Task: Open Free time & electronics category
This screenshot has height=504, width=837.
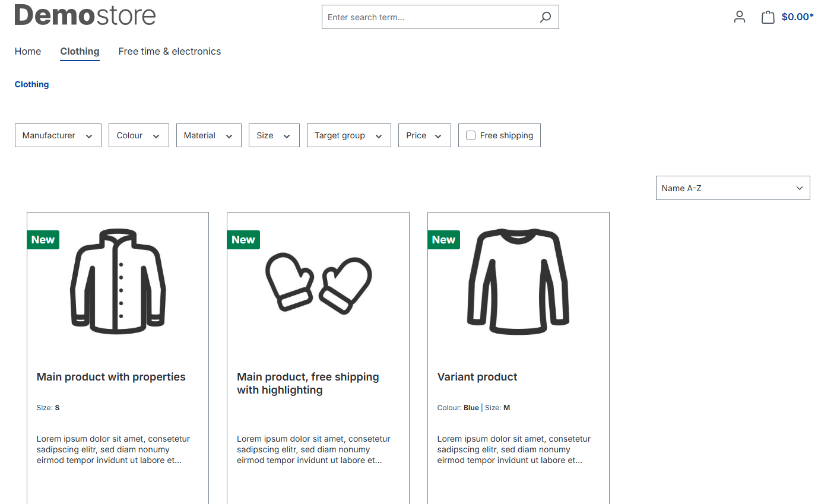Action: point(170,52)
